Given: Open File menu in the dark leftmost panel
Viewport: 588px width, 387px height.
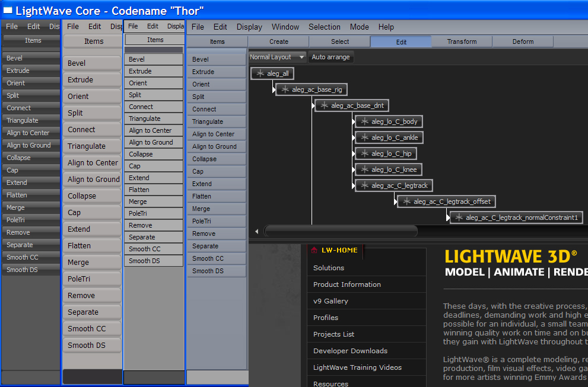Looking at the screenshot, I should pyautogui.click(x=12, y=26).
